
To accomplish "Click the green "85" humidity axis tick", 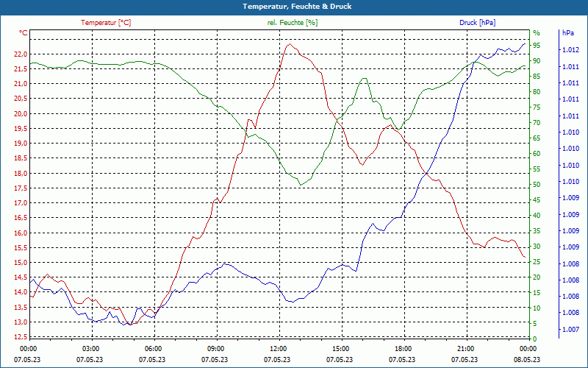I will [537, 77].
